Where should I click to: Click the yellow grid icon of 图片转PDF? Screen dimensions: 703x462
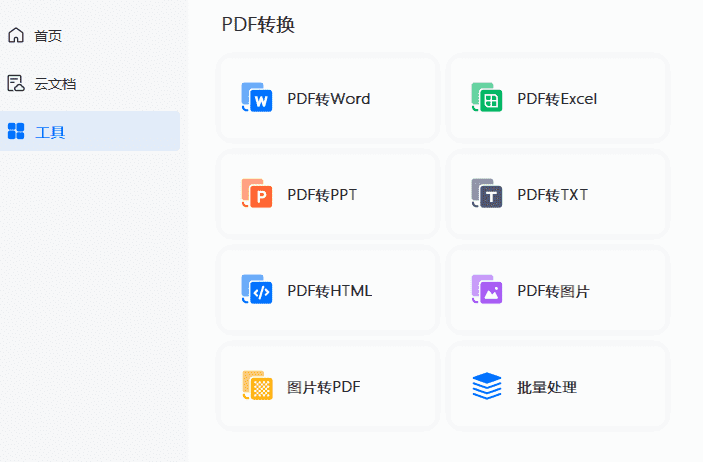pos(257,385)
